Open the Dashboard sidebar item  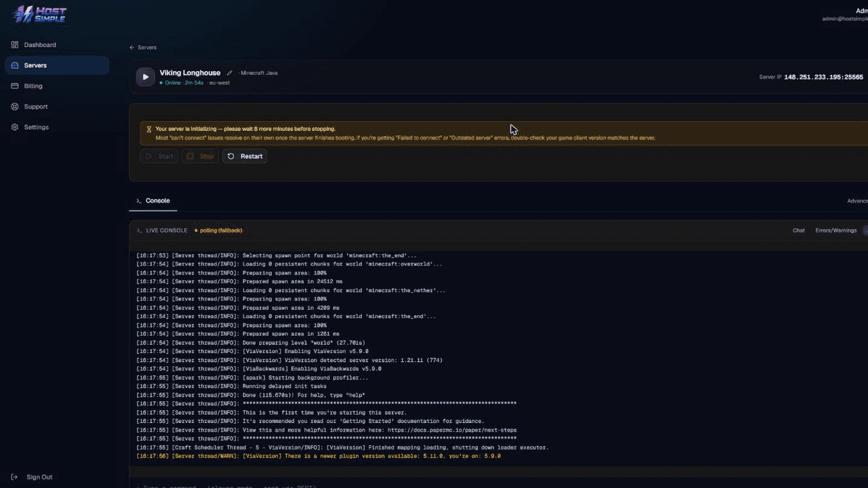(57, 45)
